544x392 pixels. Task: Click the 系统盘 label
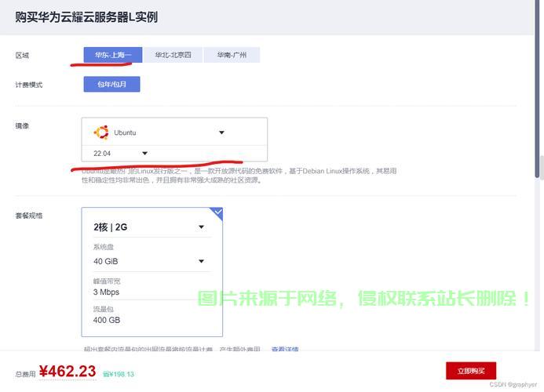tap(104, 247)
